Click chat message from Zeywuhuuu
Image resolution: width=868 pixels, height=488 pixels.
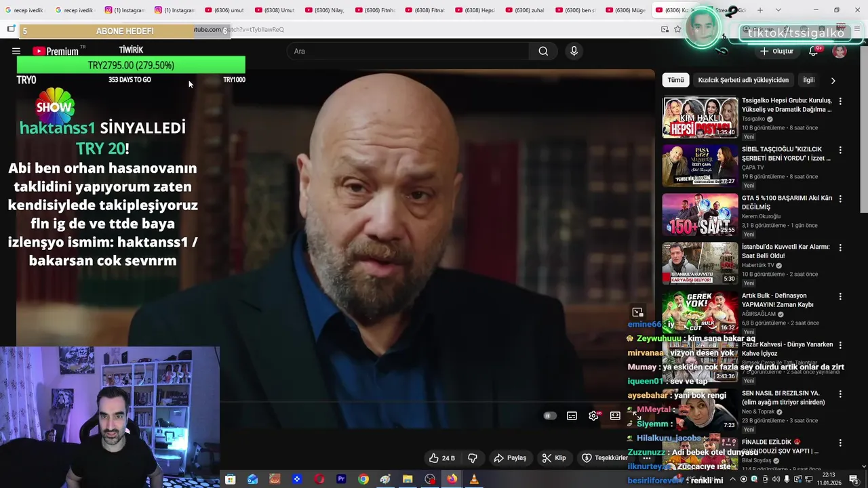[x=690, y=338]
